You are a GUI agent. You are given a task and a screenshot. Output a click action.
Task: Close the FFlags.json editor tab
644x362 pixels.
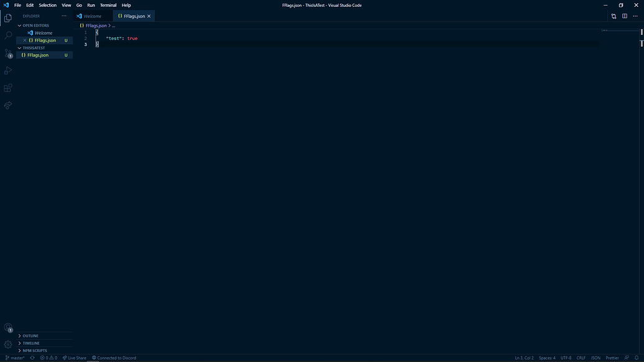(x=149, y=16)
